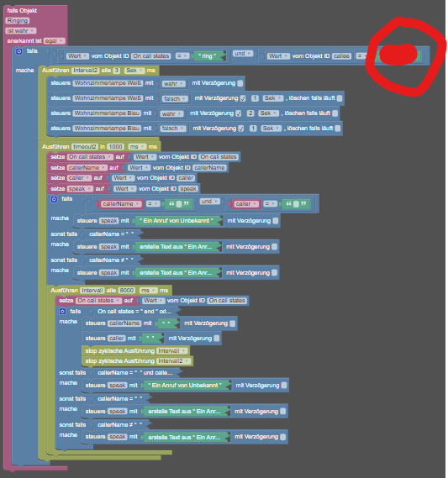The image size is (448, 478).
Task: Open gear settings on callerName falls block
Action: coord(54,199)
